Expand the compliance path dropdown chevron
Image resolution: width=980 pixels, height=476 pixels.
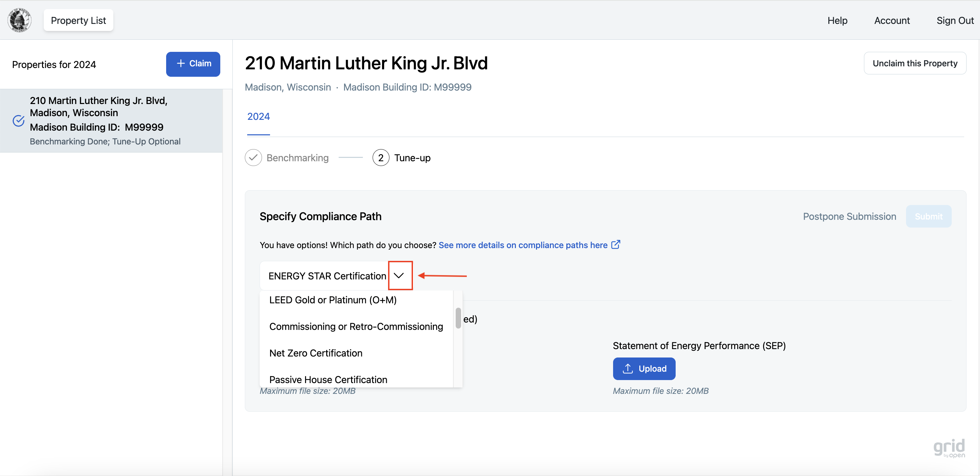coord(399,275)
